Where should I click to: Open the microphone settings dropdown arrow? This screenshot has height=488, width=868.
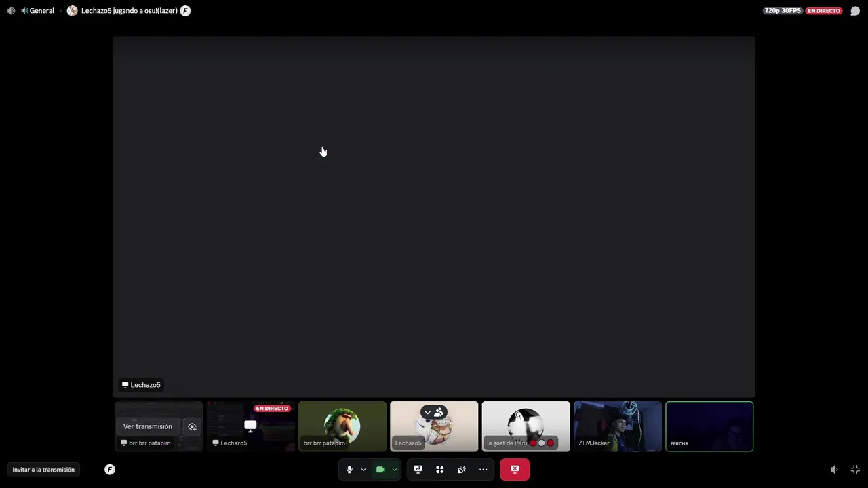click(x=363, y=470)
